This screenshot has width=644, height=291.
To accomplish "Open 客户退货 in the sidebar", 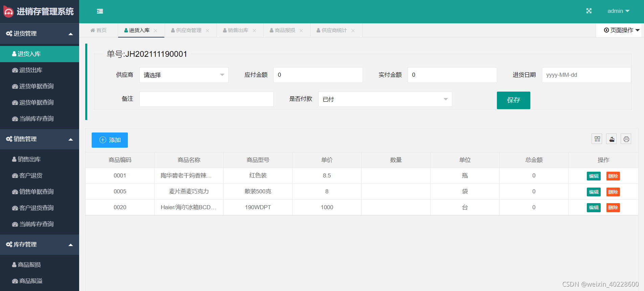I will tap(40, 175).
